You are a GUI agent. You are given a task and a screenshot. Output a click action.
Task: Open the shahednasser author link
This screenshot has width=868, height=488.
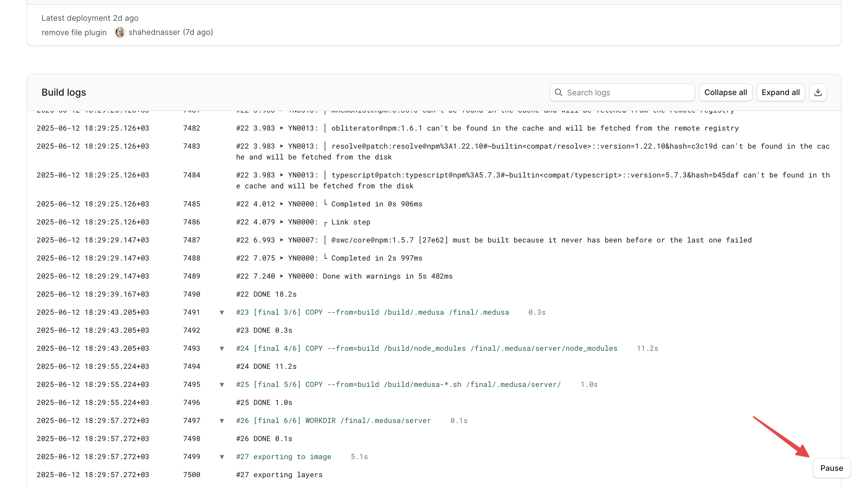(x=154, y=32)
